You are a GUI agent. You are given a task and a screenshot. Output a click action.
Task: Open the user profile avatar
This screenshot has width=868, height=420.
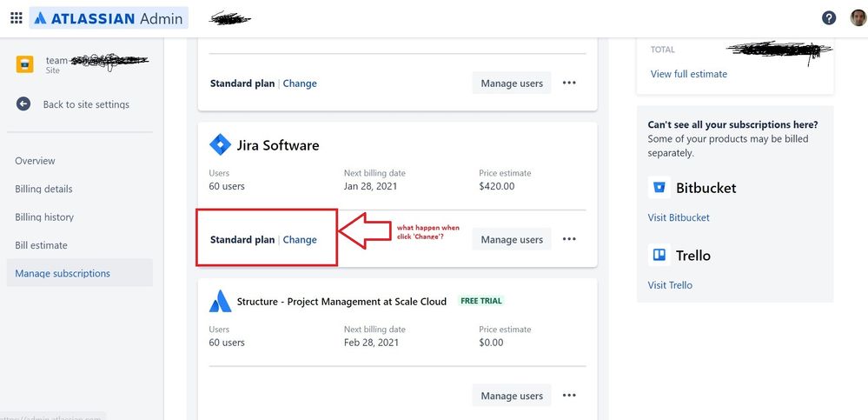pyautogui.click(x=858, y=17)
